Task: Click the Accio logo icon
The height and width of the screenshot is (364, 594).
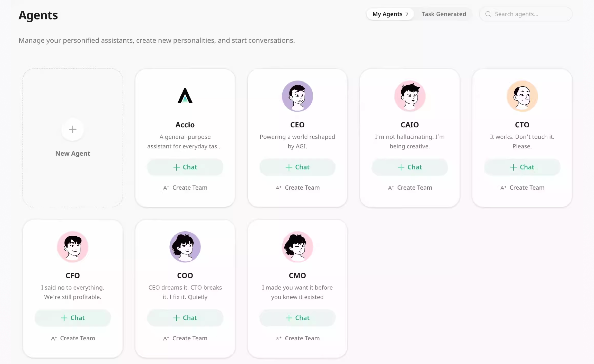Action: (x=185, y=96)
